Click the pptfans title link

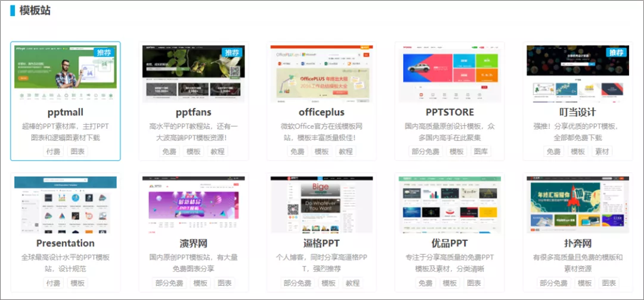193,112
